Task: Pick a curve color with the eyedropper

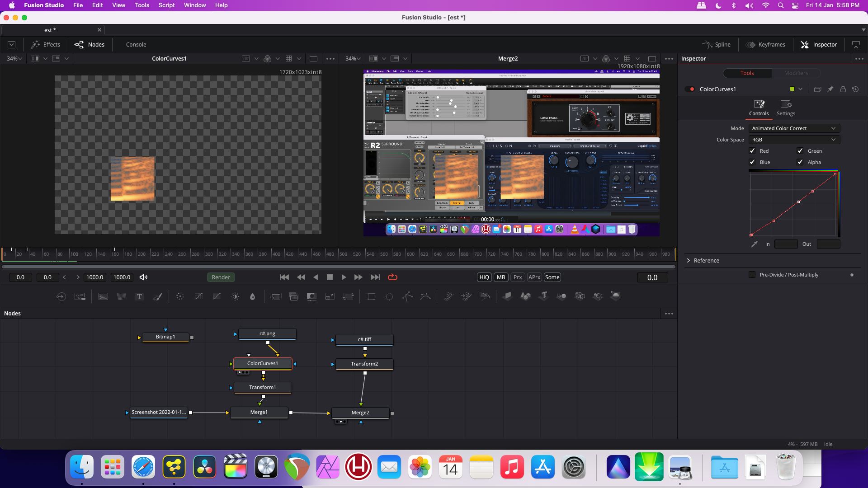Action: [x=754, y=244]
